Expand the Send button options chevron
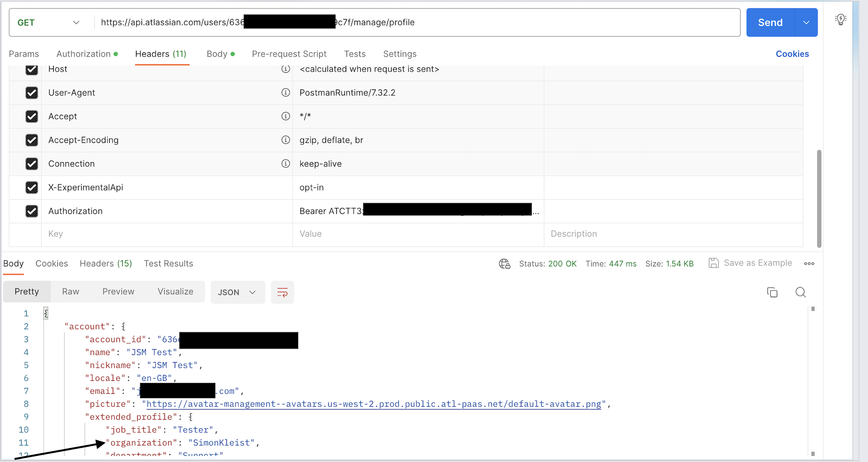Screen dimensions: 868x462 806,22
